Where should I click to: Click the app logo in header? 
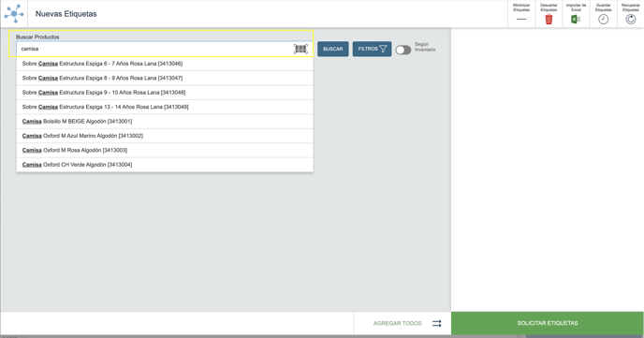tap(14, 13)
